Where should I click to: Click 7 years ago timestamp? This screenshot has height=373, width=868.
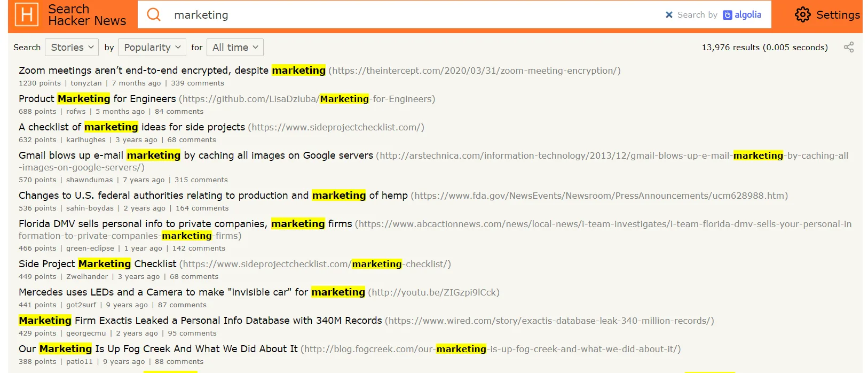[144, 180]
